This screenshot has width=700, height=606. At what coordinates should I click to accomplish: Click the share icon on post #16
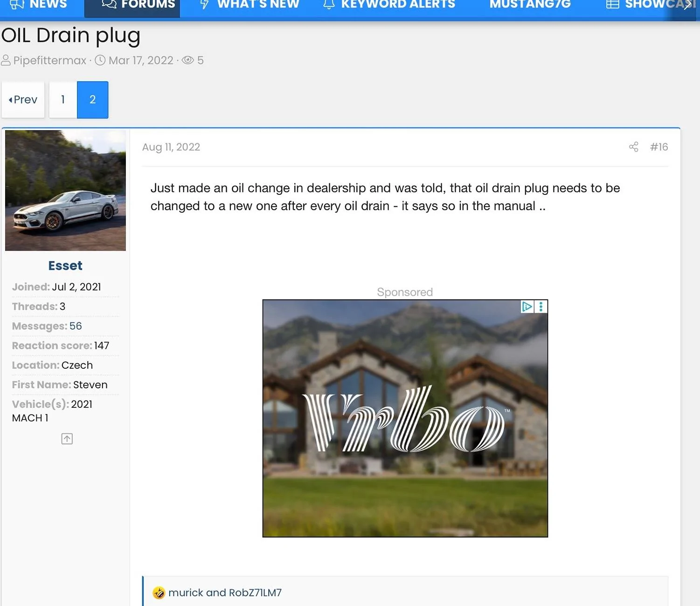(x=633, y=147)
